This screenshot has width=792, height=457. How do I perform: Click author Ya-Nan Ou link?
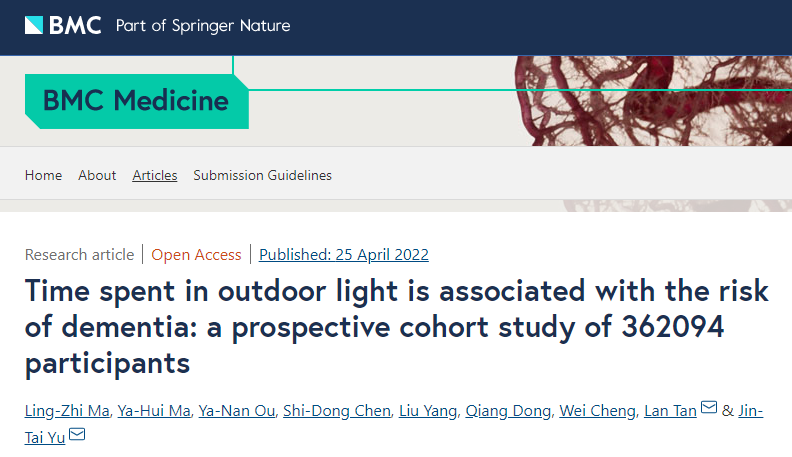tap(237, 411)
